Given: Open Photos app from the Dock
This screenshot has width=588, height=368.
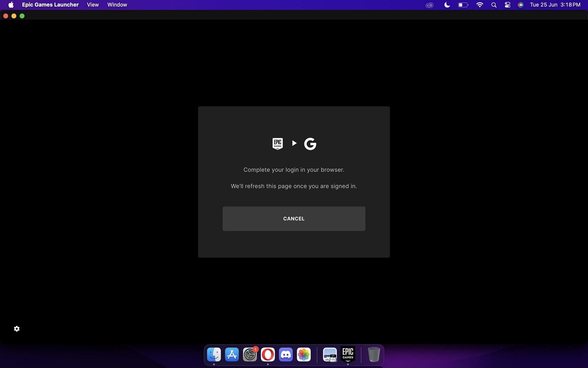Looking at the screenshot, I should point(304,355).
